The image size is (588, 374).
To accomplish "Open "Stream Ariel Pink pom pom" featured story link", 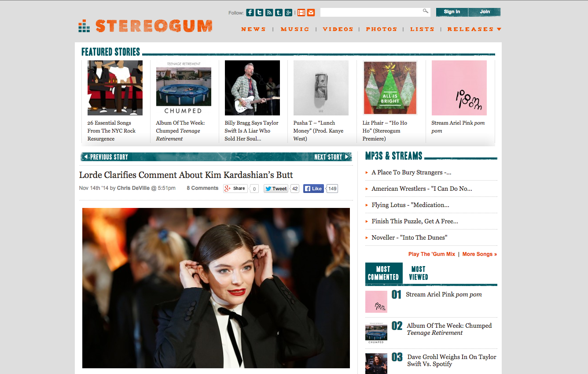I will point(458,127).
